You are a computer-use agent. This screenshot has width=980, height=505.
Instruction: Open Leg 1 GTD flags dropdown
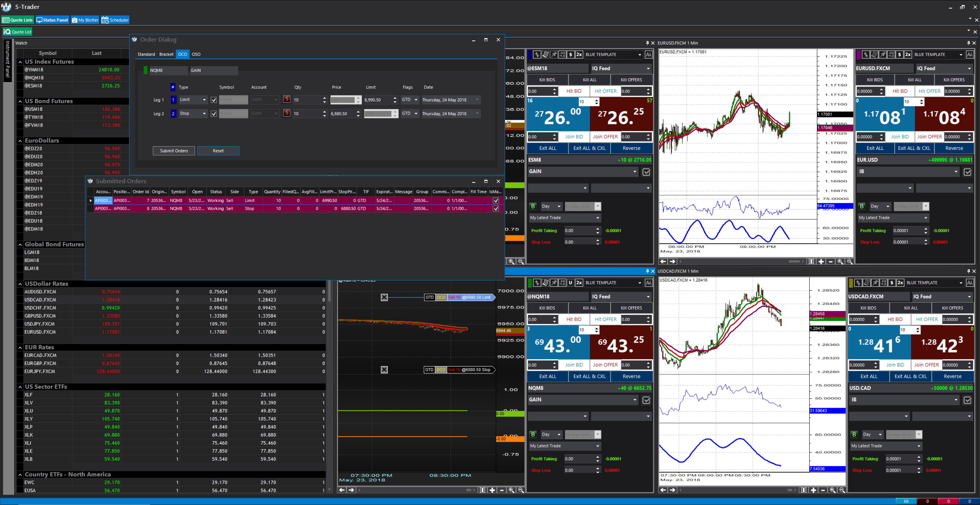tap(410, 100)
